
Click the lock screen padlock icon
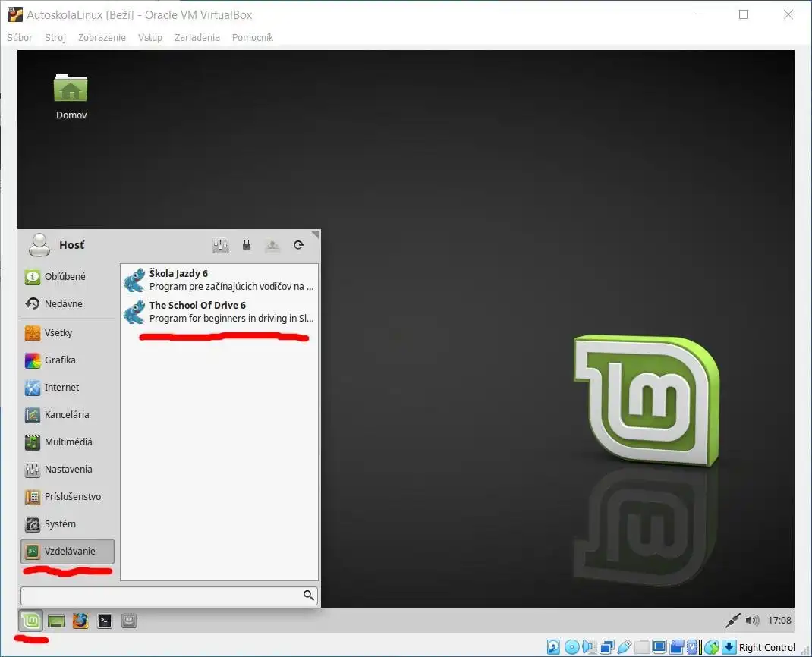[x=247, y=245]
